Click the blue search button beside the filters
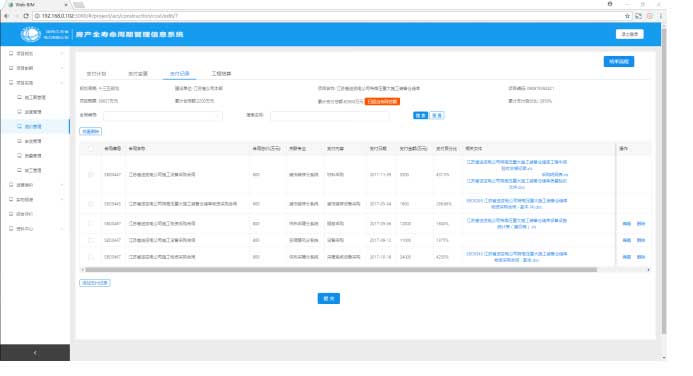693x376 pixels. (x=420, y=115)
